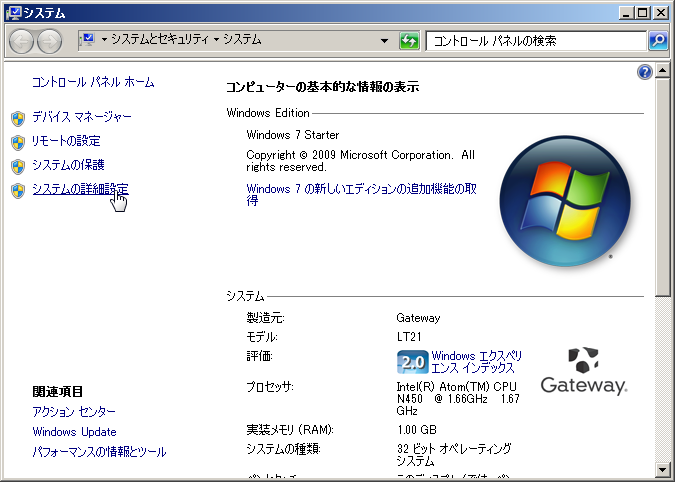
Task: Click the コンピューターの基本的な情報の表示 heading
Action: coord(323,87)
